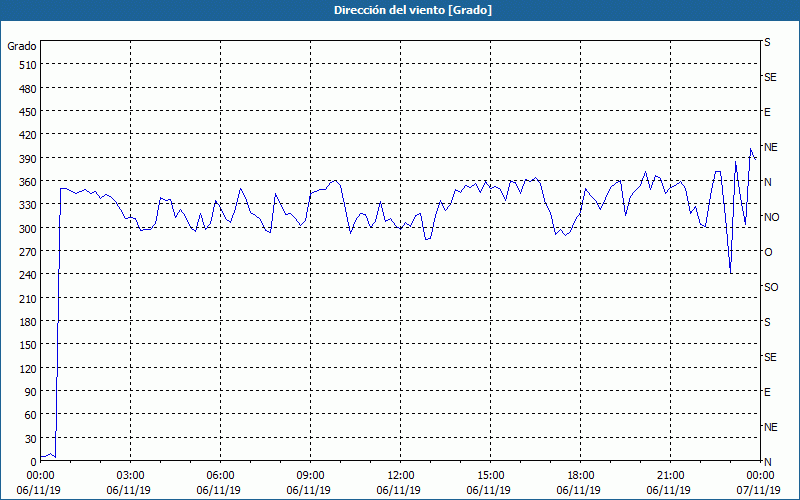Click the 03:00 time axis label

tap(131, 476)
